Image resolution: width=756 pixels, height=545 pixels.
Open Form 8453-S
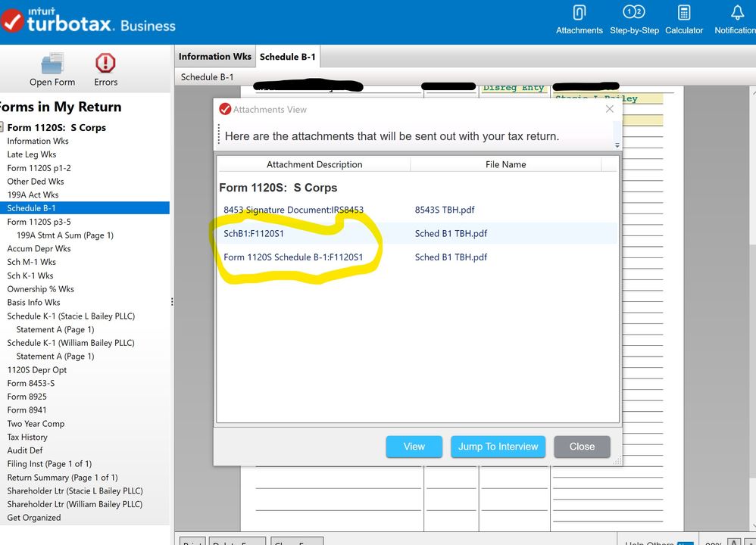tap(31, 383)
